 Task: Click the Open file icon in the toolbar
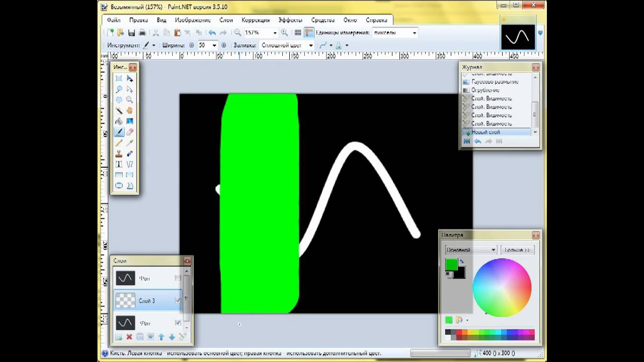(x=121, y=33)
